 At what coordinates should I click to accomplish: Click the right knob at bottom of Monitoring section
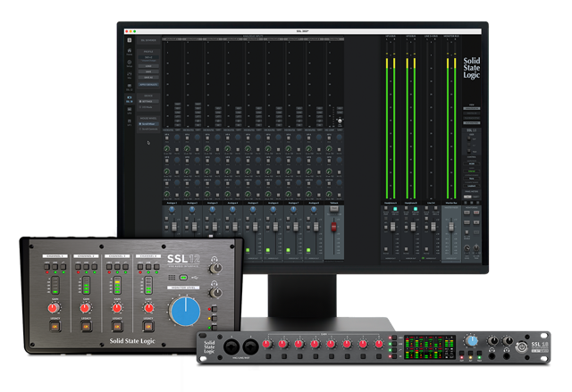coord(476,248)
